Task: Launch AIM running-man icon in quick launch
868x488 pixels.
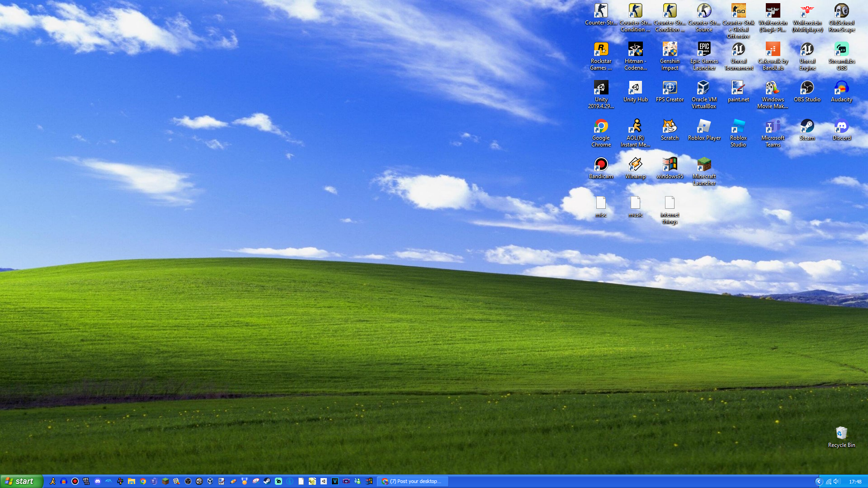Action: click(x=52, y=481)
